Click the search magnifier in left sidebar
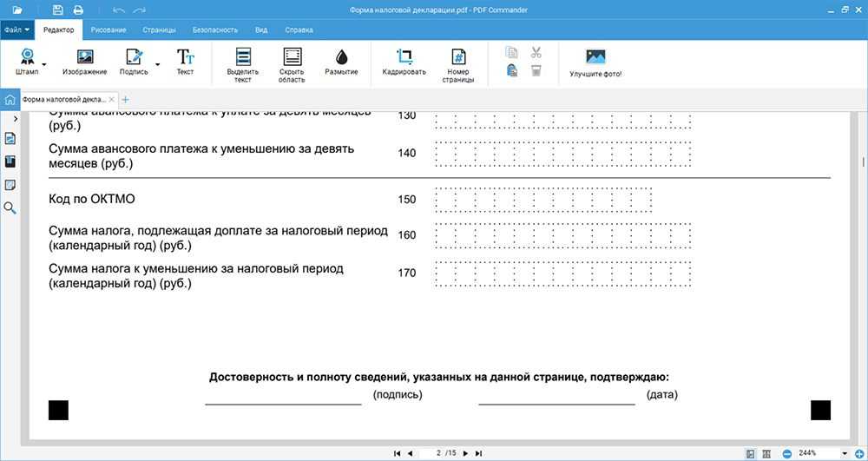Viewport: 868px width, 461px height. (10, 207)
